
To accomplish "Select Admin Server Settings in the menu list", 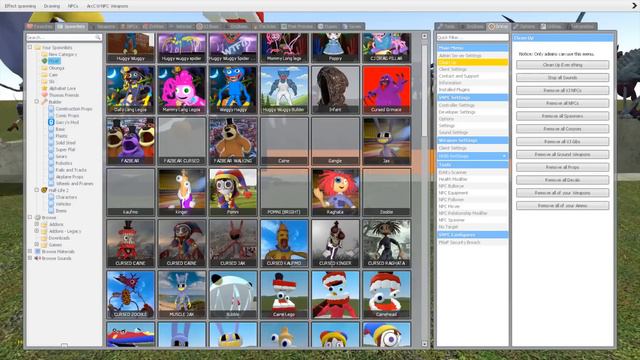I will click(473, 56).
